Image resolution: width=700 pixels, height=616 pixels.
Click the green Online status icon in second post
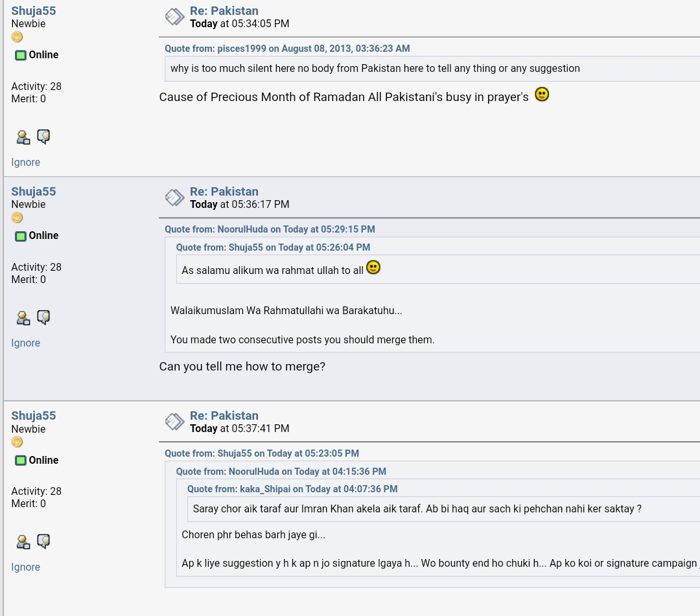[x=21, y=236]
